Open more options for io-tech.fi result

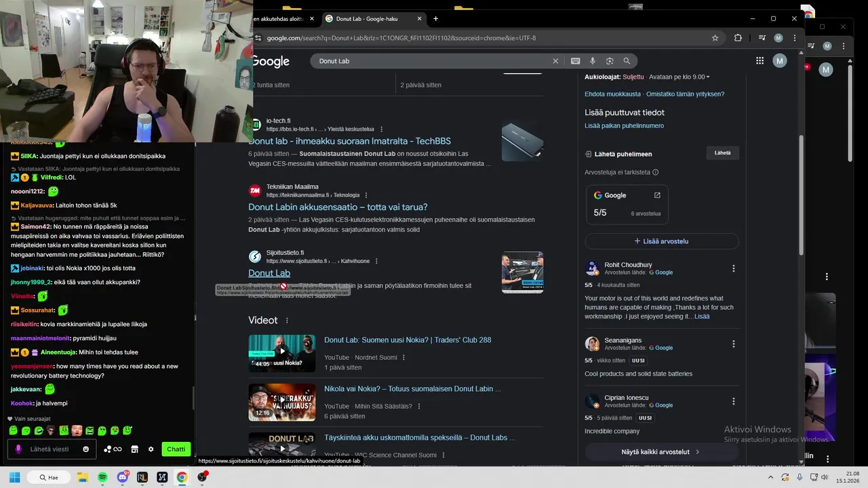point(381,129)
